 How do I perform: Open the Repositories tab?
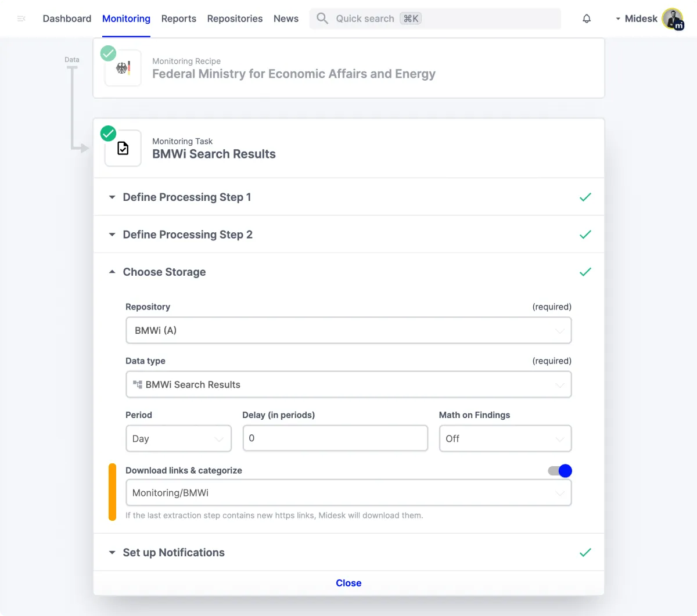[235, 19]
